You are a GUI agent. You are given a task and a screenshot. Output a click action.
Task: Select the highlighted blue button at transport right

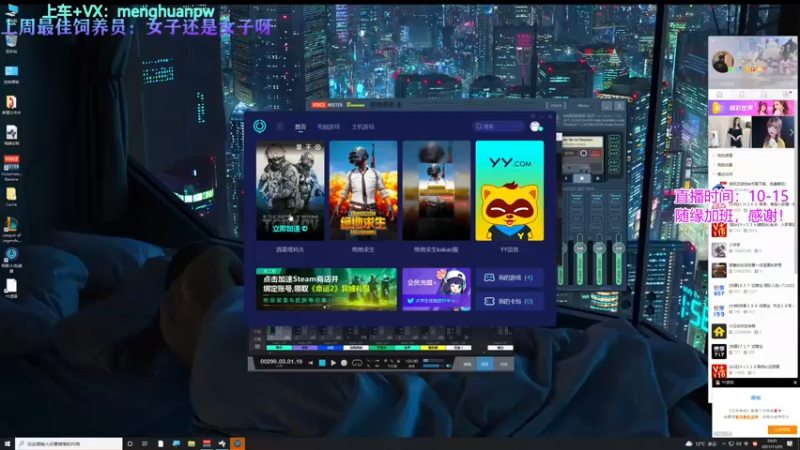point(485,364)
